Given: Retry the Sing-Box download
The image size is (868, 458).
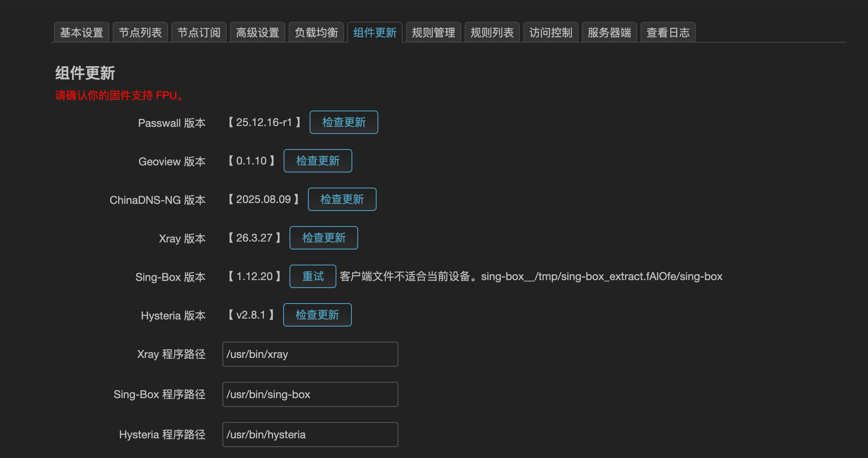Looking at the screenshot, I should click(313, 276).
